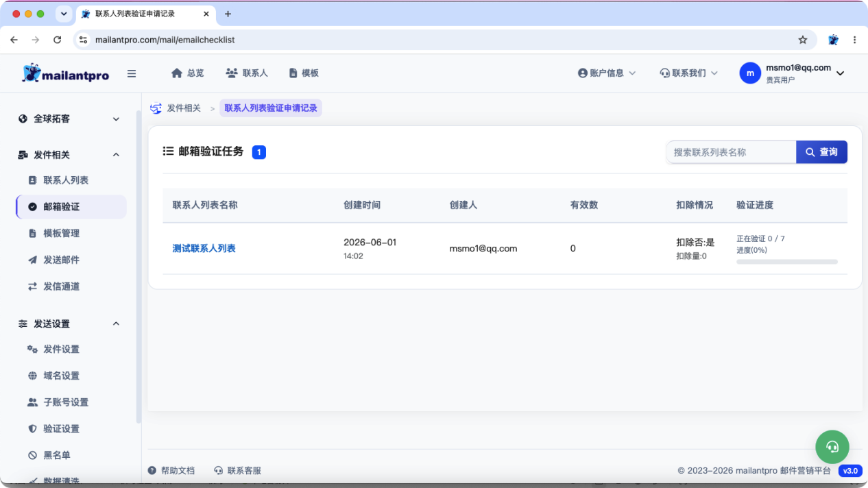The image size is (868, 488).
Task: Open 联系人列表 in the sidebar
Action: coord(66,180)
